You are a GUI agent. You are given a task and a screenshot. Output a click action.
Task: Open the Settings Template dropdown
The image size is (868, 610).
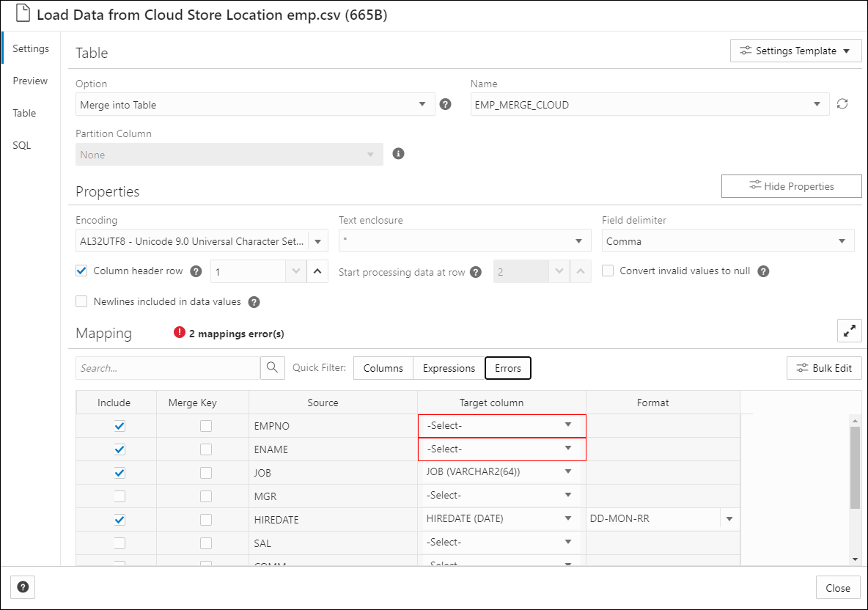[795, 51]
